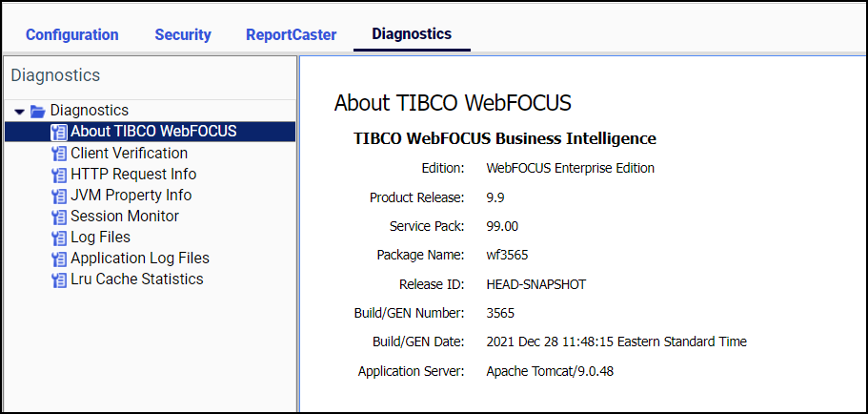868x414 pixels.
Task: Open Lru Cache Statistics
Action: 137,279
